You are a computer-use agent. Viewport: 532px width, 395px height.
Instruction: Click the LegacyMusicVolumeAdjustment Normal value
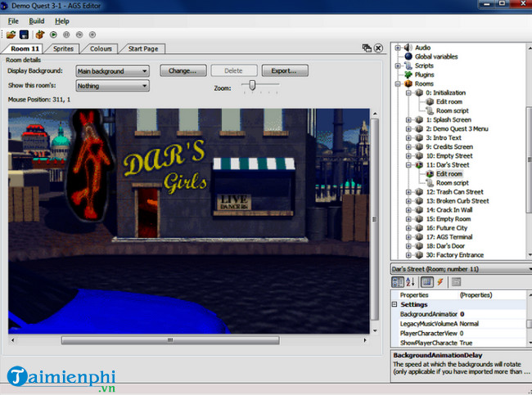tap(492, 324)
